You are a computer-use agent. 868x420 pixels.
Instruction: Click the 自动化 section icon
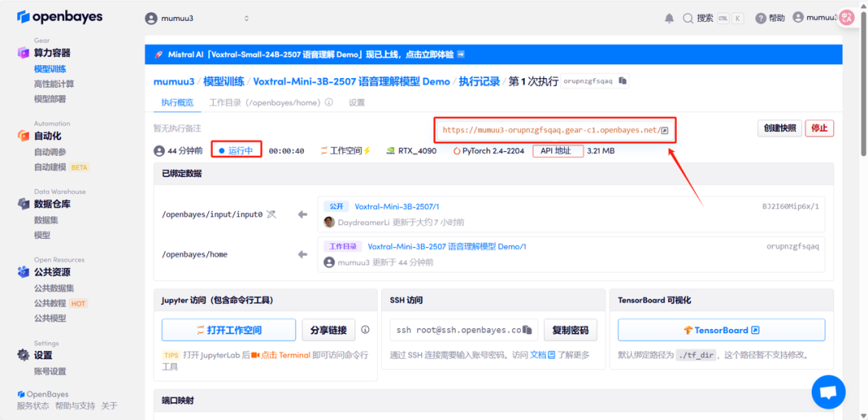[23, 136]
